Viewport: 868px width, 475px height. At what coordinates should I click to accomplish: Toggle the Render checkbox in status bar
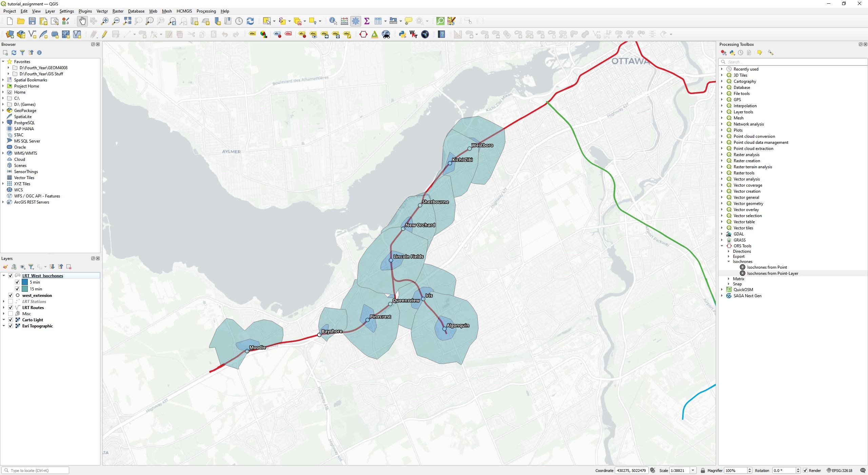point(805,471)
